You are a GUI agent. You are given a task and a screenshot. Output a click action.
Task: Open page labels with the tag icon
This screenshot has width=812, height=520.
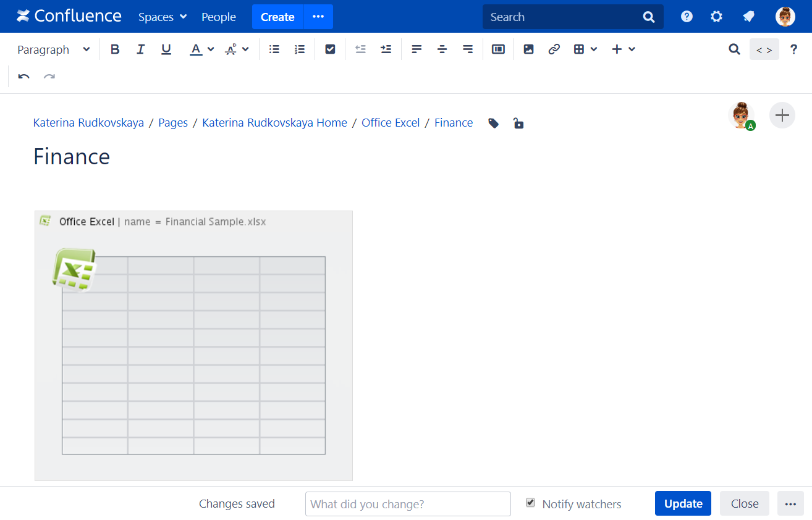493,123
